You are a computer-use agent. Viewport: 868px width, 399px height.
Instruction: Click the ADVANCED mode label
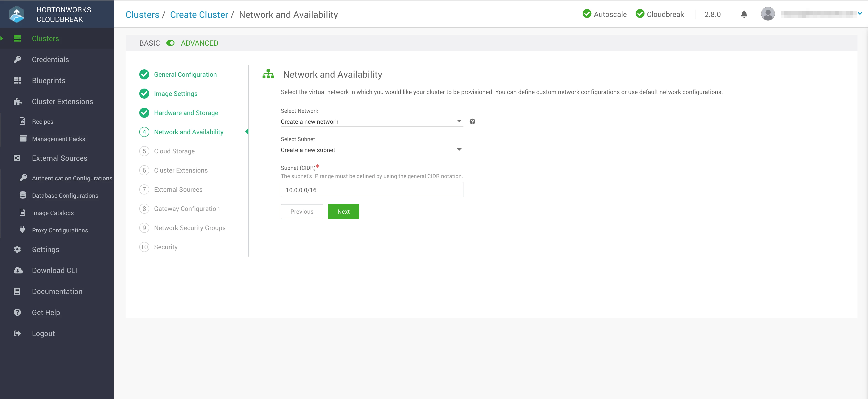[200, 43]
